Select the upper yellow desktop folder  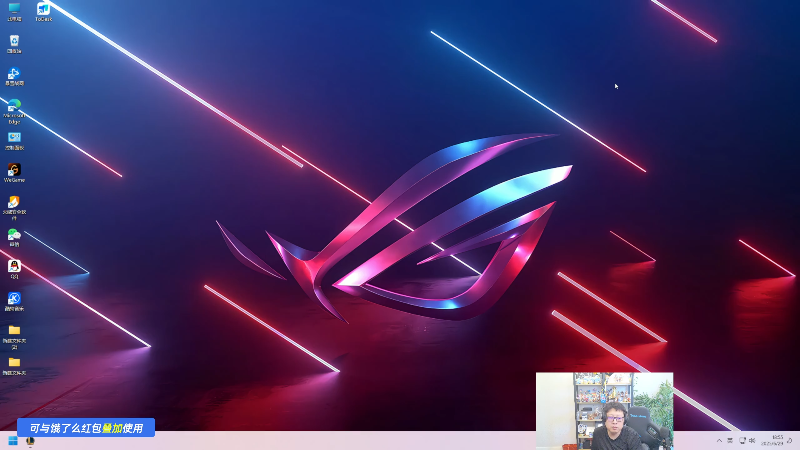(x=14, y=336)
